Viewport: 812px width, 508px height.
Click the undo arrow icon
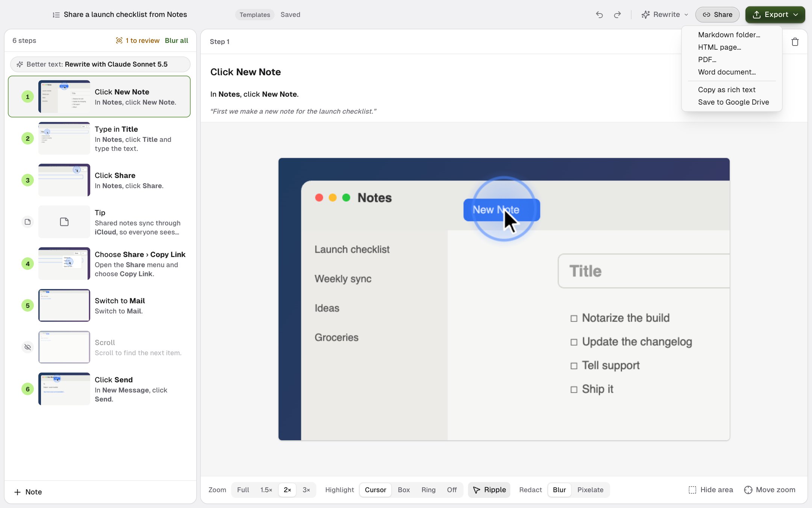tap(599, 15)
